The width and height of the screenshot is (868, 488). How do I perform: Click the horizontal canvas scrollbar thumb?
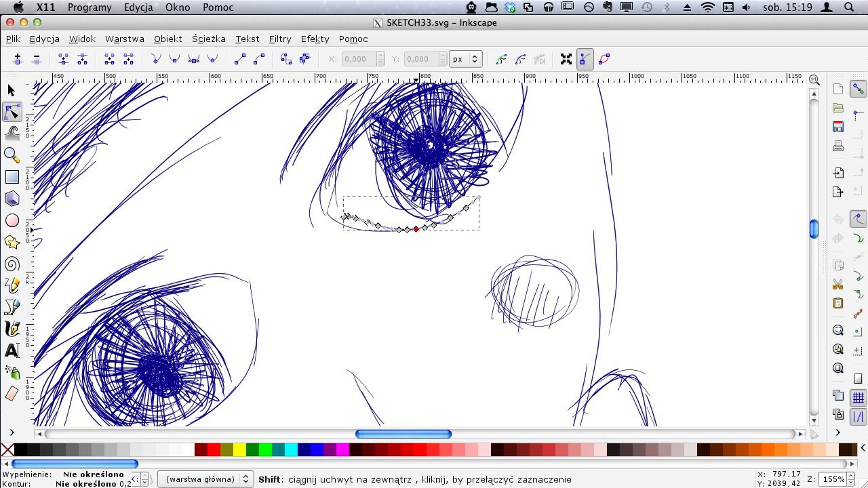pos(403,434)
